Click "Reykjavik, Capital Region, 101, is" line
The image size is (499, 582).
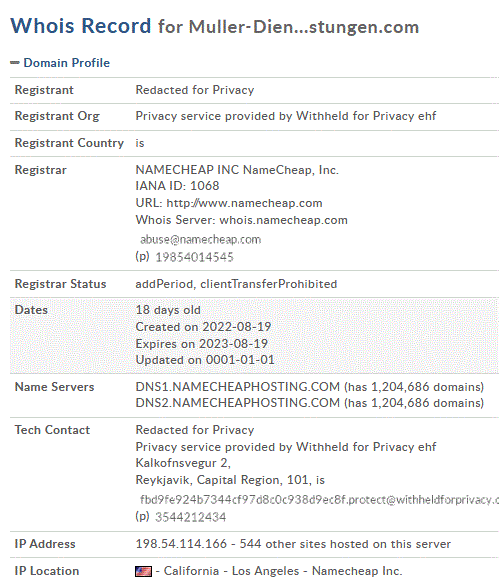(x=230, y=480)
